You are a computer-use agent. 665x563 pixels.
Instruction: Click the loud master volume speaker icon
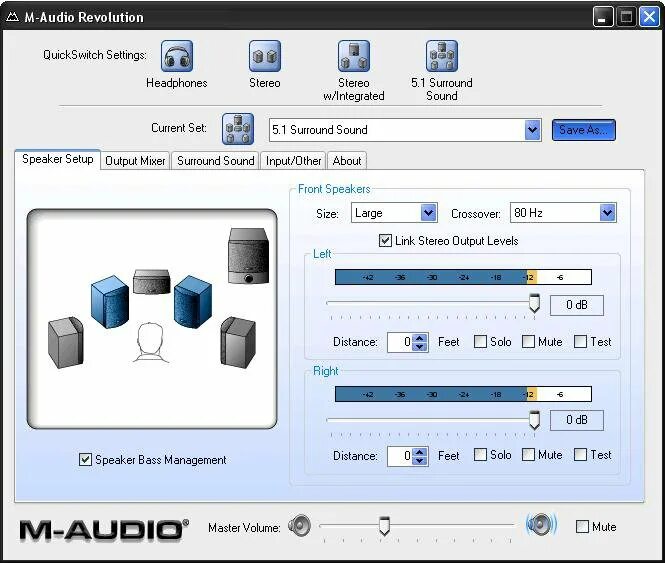pyautogui.click(x=541, y=525)
